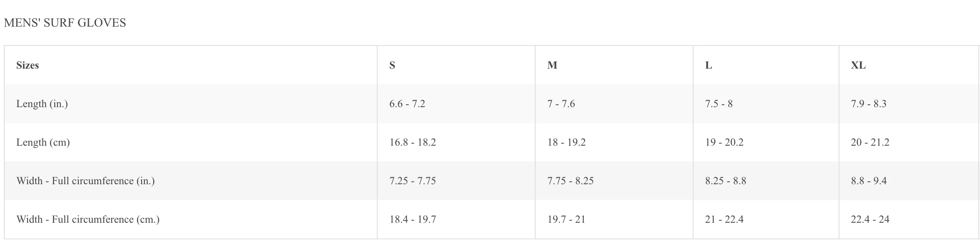Select the 18.4 - 19.7 cell

click(456, 219)
